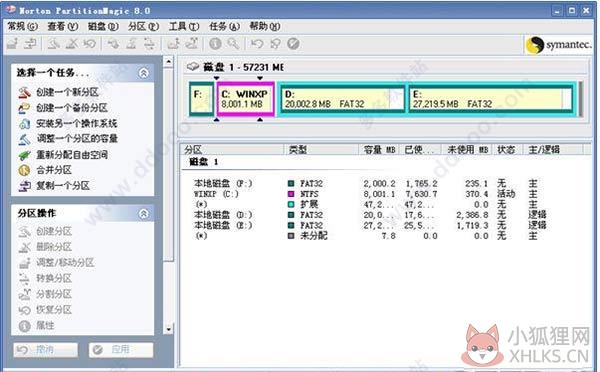The image size is (600, 372).
Task: Select the E: FAT32 partition block
Action: tap(491, 99)
